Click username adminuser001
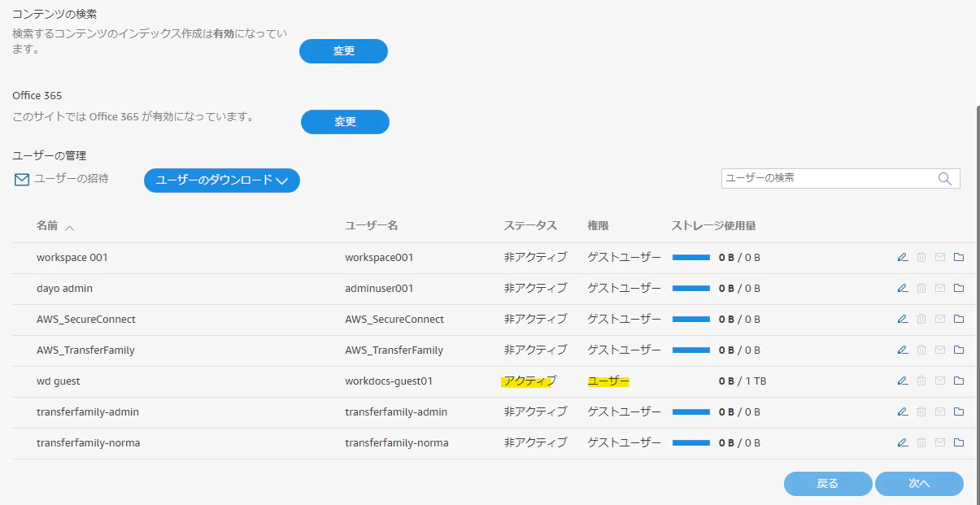 (379, 288)
